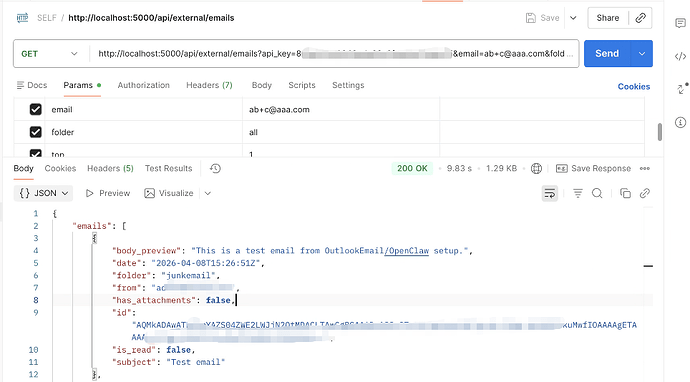Click the blue Send button
690x382 pixels.
[607, 54]
